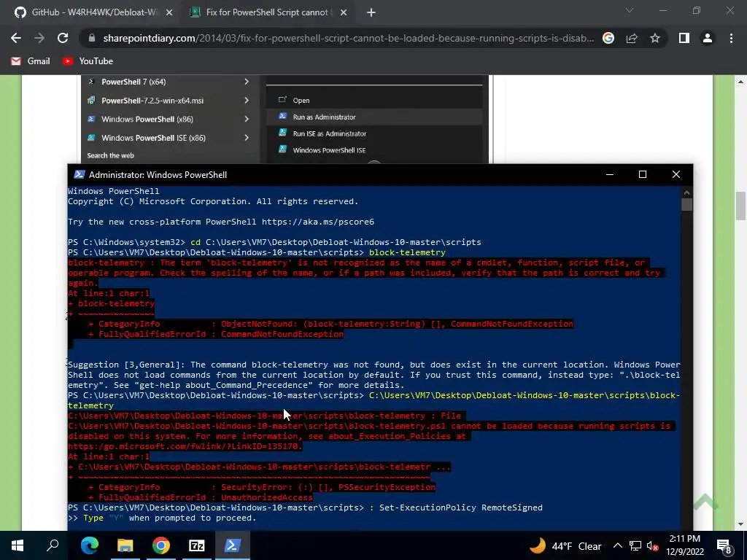The width and height of the screenshot is (747, 560).
Task: Open notification center with 8 notifications
Action: (x=724, y=545)
